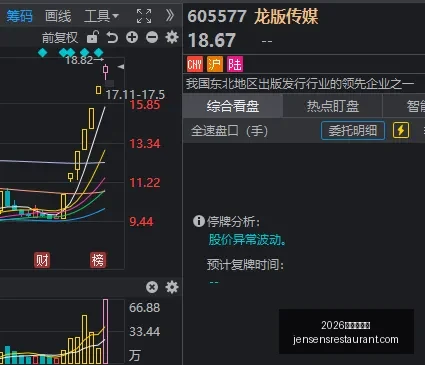Click the 委托明细 button
This screenshot has height=365, width=425.
click(353, 130)
